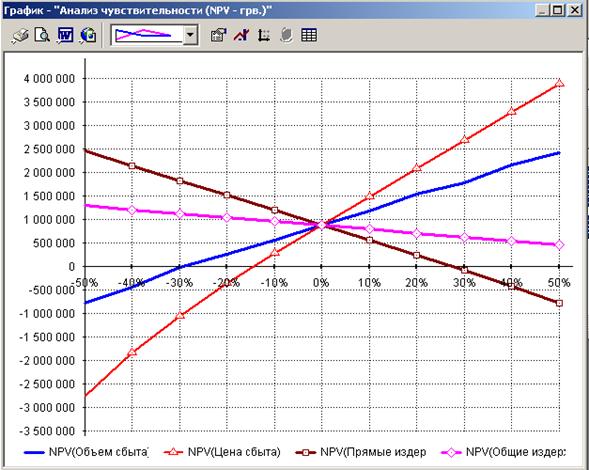Click legend entry NPV(Объем сбыта)

click(x=86, y=452)
